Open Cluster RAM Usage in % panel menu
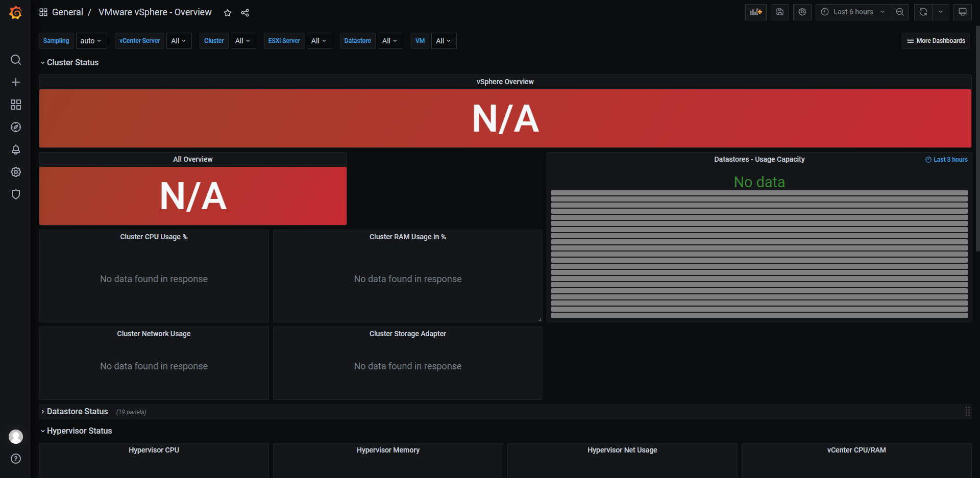 click(x=408, y=237)
